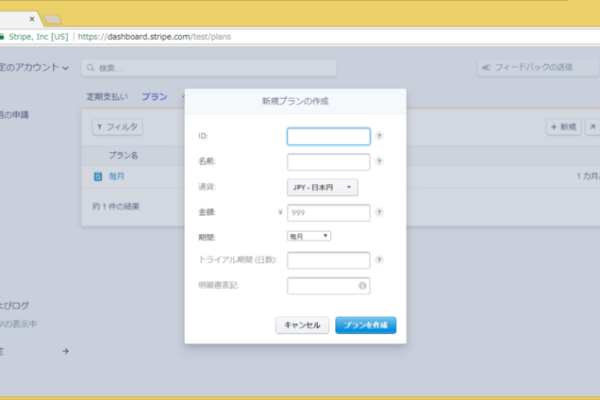This screenshot has width=600, height=400.
Task: Select the プラン tab
Action: pos(154,97)
